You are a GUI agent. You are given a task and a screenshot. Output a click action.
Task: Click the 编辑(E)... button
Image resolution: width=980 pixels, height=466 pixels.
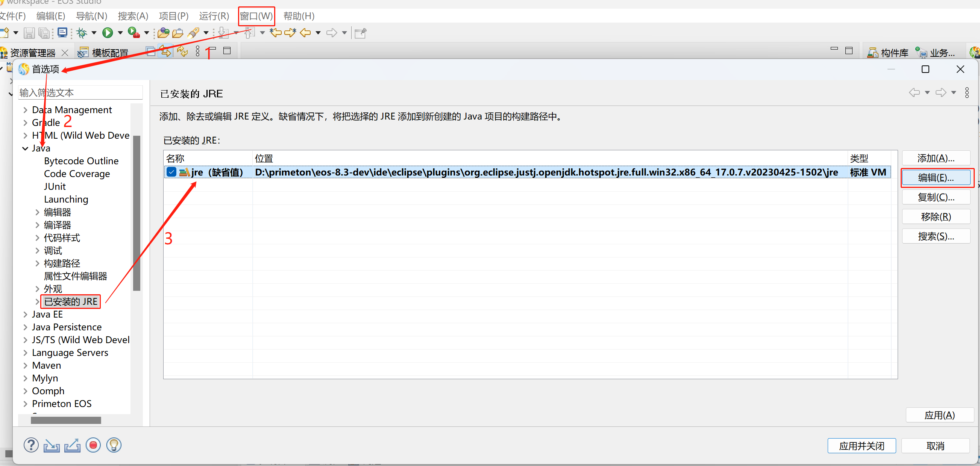tap(936, 177)
